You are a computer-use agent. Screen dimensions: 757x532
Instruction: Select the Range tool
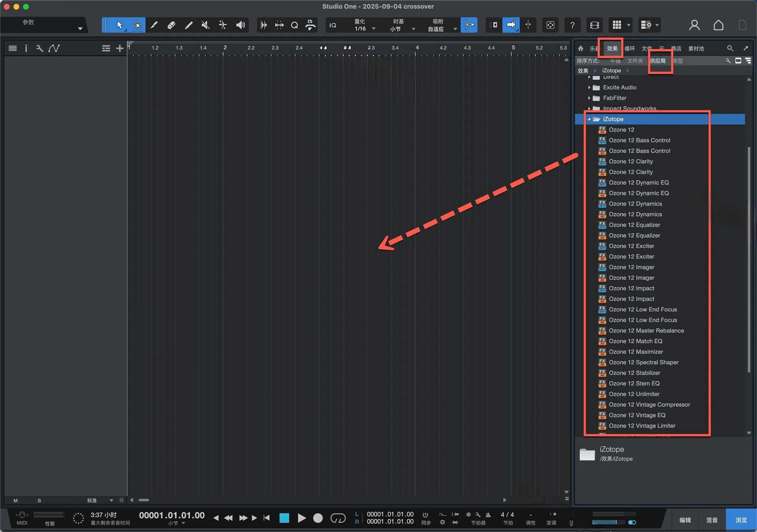pos(137,25)
